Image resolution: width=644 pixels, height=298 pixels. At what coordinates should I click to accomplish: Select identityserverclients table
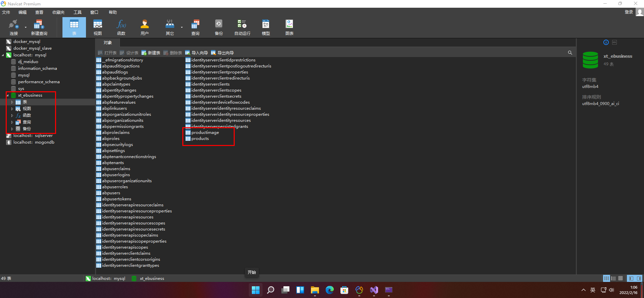point(210,84)
